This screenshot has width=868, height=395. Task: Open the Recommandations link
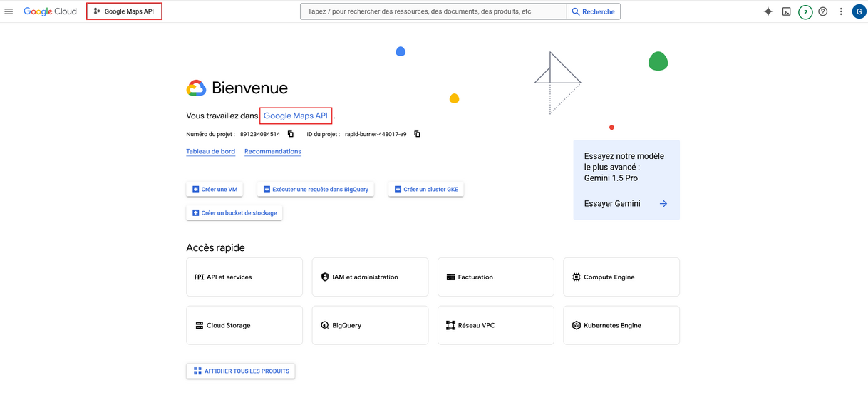tap(273, 151)
